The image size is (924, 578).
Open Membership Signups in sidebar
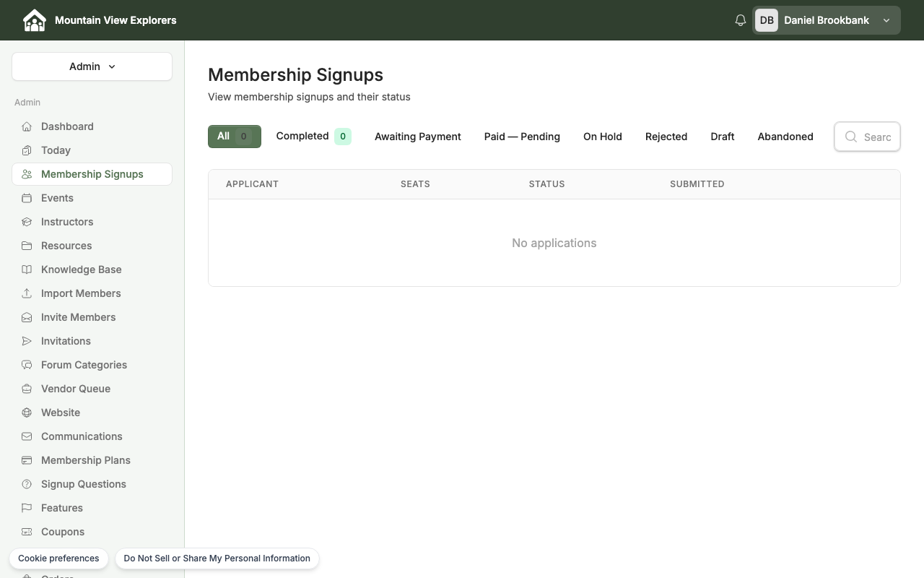(x=92, y=174)
